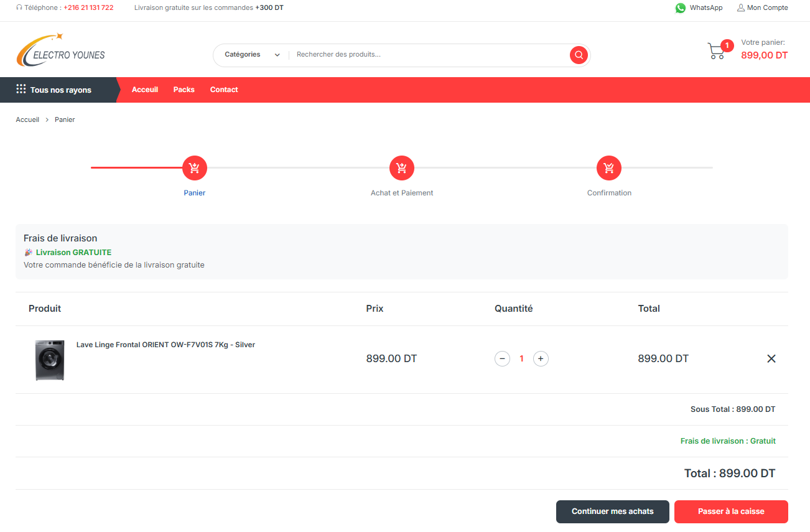This screenshot has height=532, width=810.
Task: Click the WhatsApp text link
Action: click(706, 8)
